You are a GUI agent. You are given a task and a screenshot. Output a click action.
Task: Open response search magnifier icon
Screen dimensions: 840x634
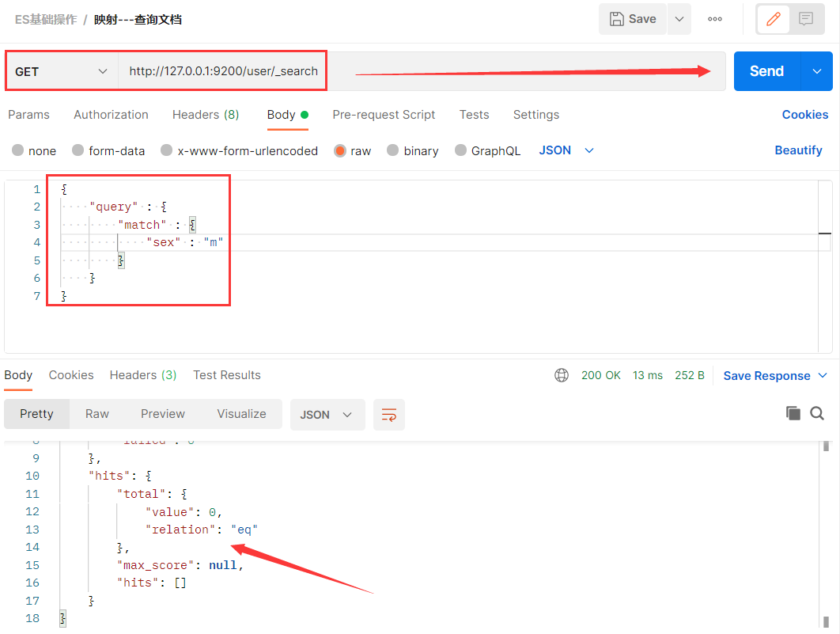point(817,413)
